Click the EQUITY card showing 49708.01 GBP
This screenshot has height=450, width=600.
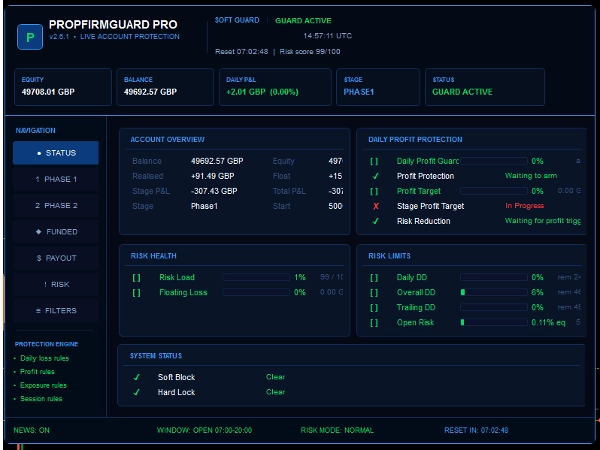63,87
